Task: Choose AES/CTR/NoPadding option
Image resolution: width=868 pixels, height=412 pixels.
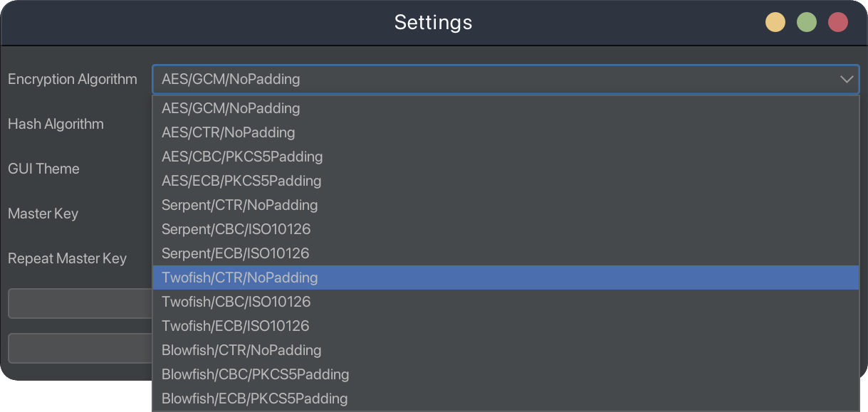Action: click(228, 133)
